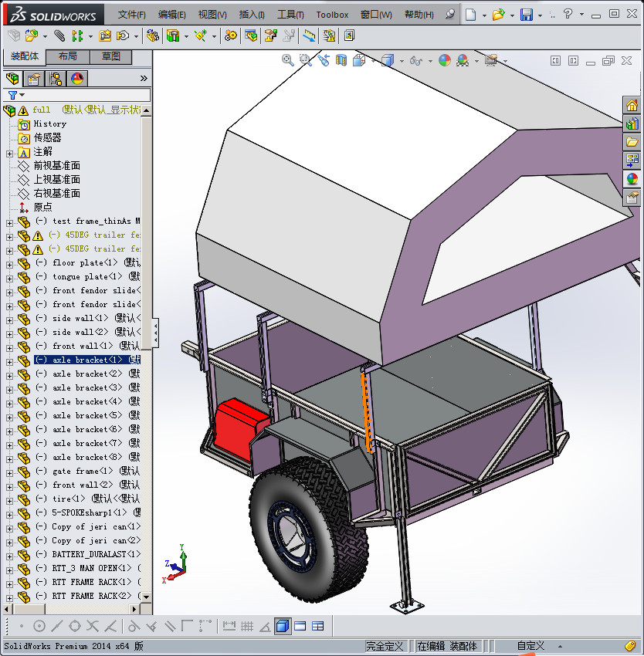Switch to the PropertyManager tab
This screenshot has width=644, height=656.
tap(34, 79)
